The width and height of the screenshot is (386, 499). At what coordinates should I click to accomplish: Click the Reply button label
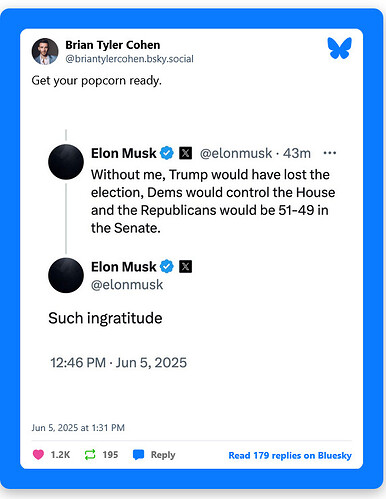pos(163,455)
